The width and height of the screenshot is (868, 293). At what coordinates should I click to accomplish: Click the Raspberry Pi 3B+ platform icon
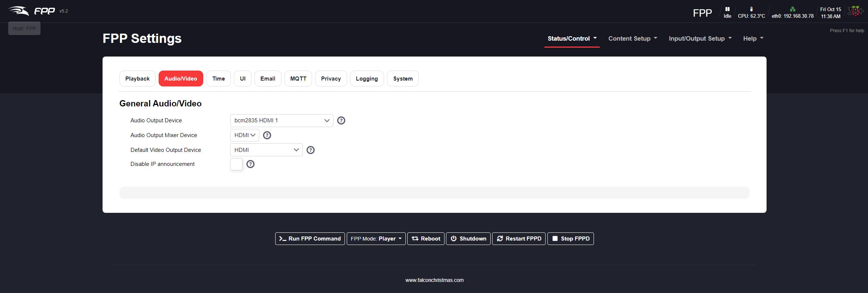tap(855, 11)
